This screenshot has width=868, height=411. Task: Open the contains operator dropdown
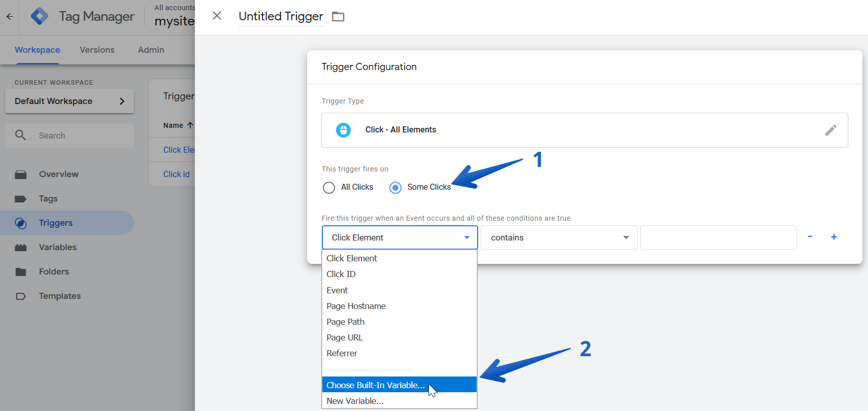tap(559, 237)
